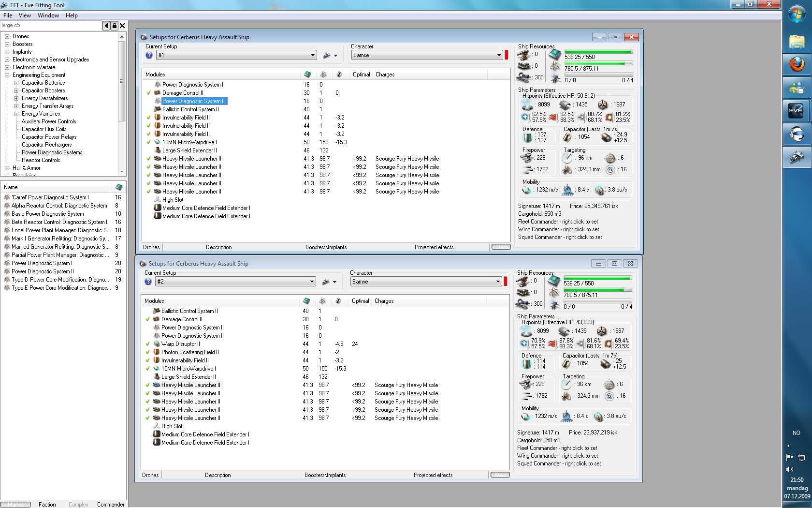Image resolution: width=812 pixels, height=508 pixels.
Task: Select 'Cartel' Power Diagnostic System I in the item list
Action: 50,197
